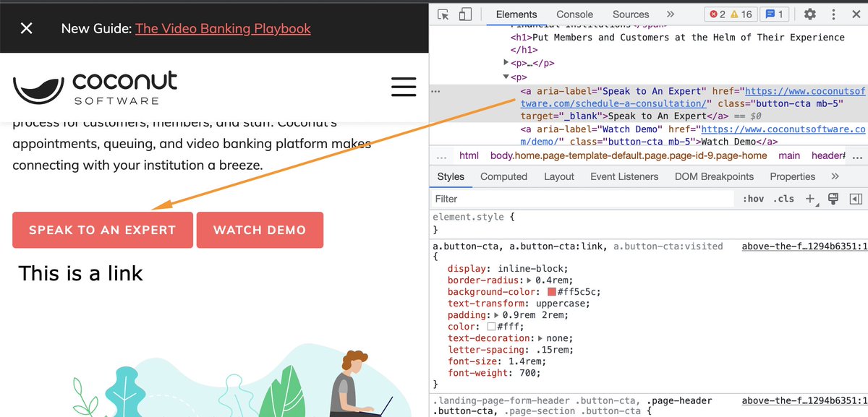Open the hamburger menu on Coconut site
The width and height of the screenshot is (868, 417).
pyautogui.click(x=404, y=87)
